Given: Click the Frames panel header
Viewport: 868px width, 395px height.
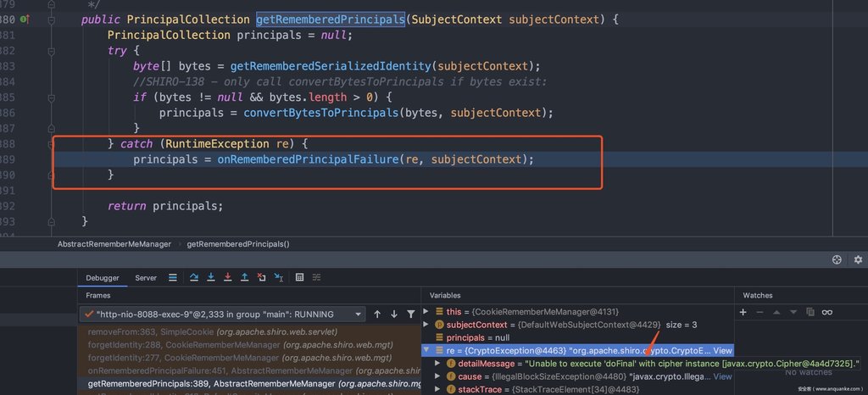Looking at the screenshot, I should point(98,296).
